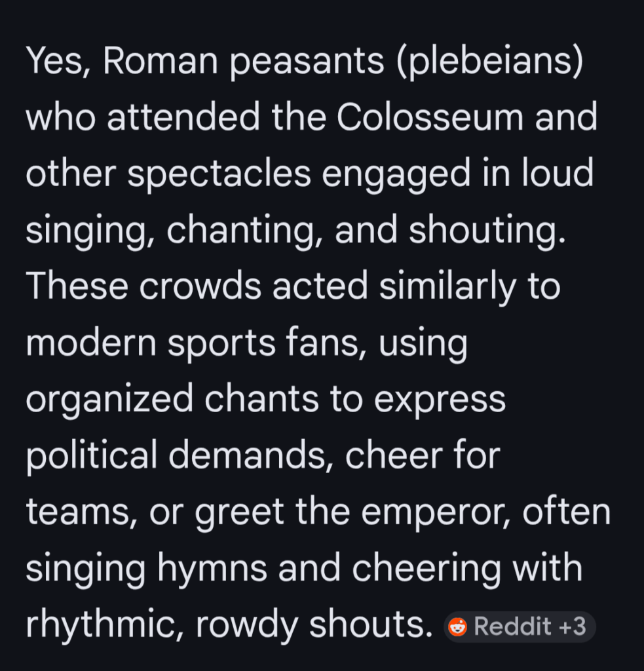Click the word "teams" in the text
Screen dimensions: 644x671
(x=77, y=513)
